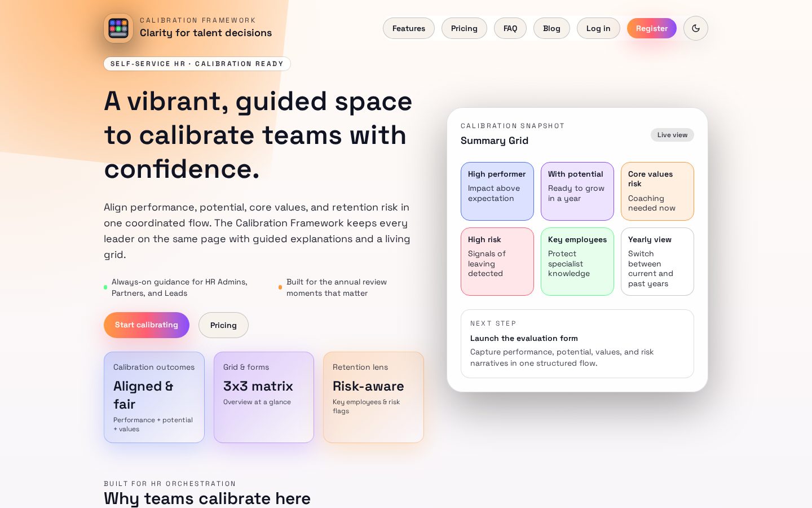Open the Risk-aware retention lens card

tap(373, 397)
